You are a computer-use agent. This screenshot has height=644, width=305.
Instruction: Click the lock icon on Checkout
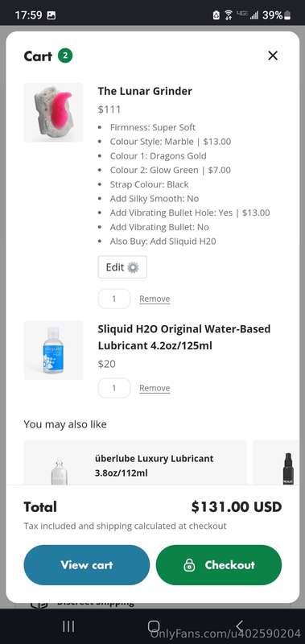pyautogui.click(x=189, y=565)
